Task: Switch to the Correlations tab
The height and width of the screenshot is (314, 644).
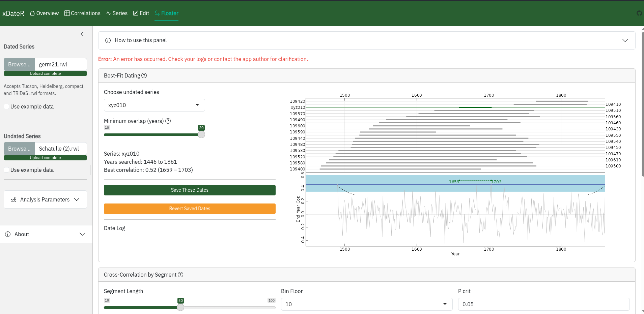Action: (82, 13)
